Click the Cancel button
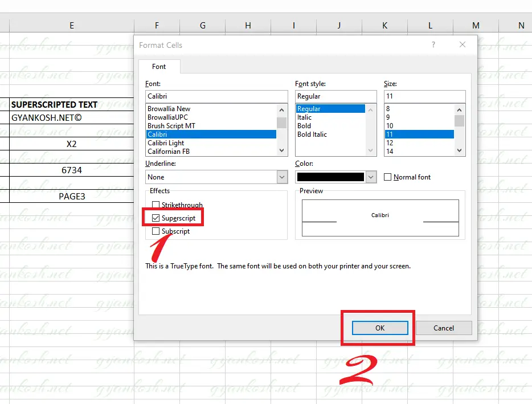The height and width of the screenshot is (404, 532). coord(444,328)
